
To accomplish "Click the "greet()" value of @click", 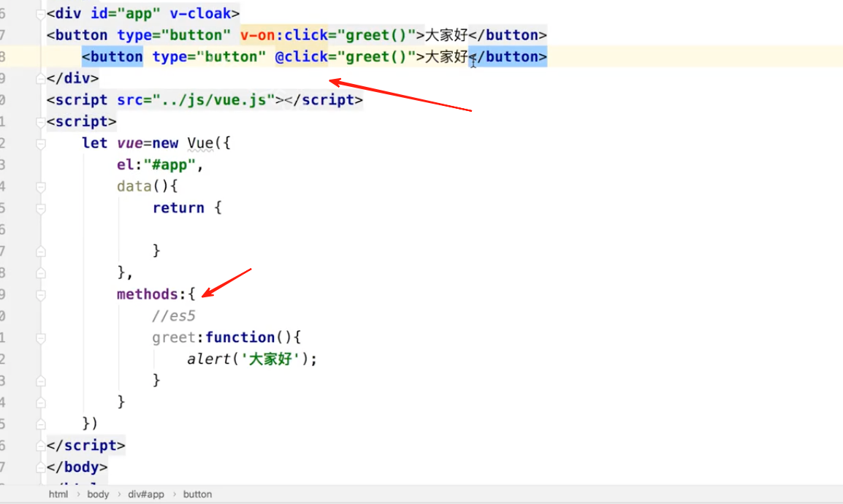I will pyautogui.click(x=376, y=57).
